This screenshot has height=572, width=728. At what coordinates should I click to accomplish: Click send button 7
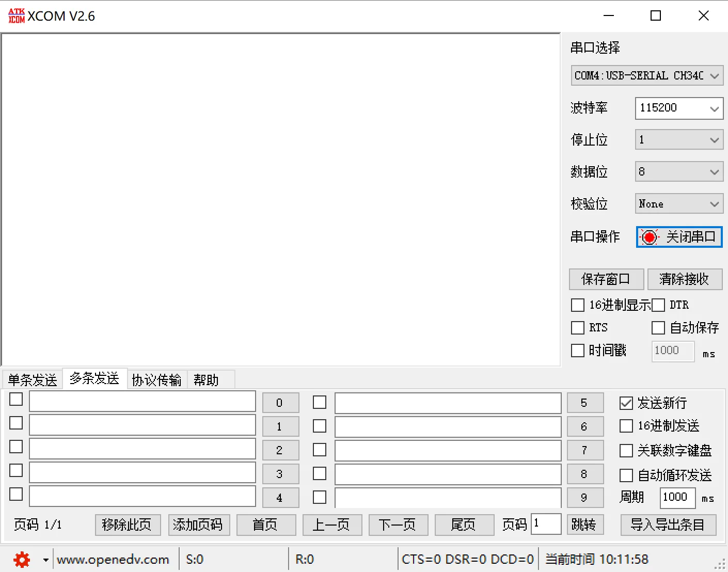click(x=585, y=450)
